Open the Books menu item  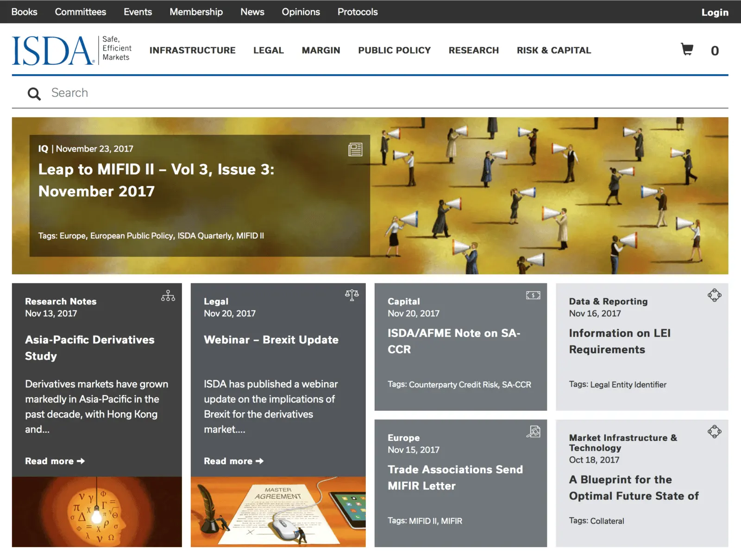pyautogui.click(x=24, y=12)
